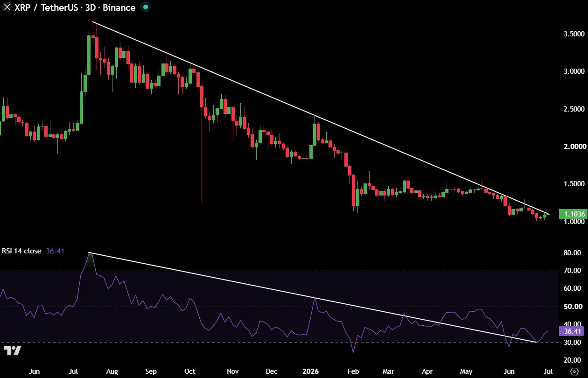Click the 20.00 RSI scale label

573,360
